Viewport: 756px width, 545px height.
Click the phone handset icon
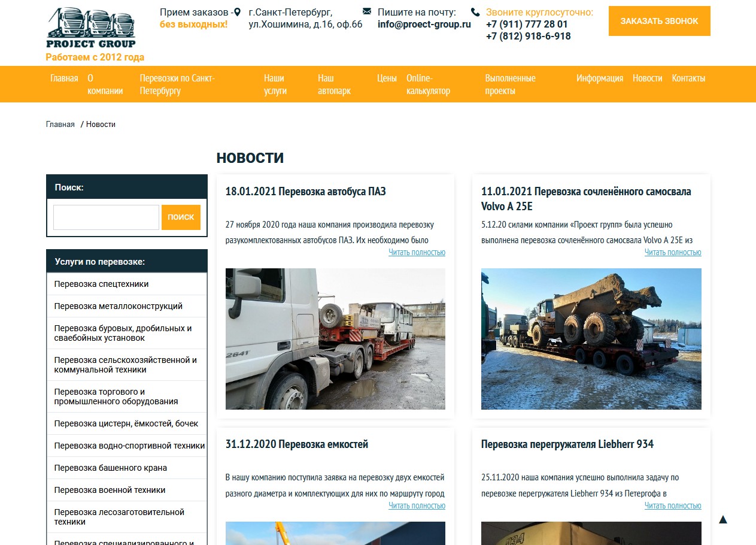pyautogui.click(x=475, y=12)
